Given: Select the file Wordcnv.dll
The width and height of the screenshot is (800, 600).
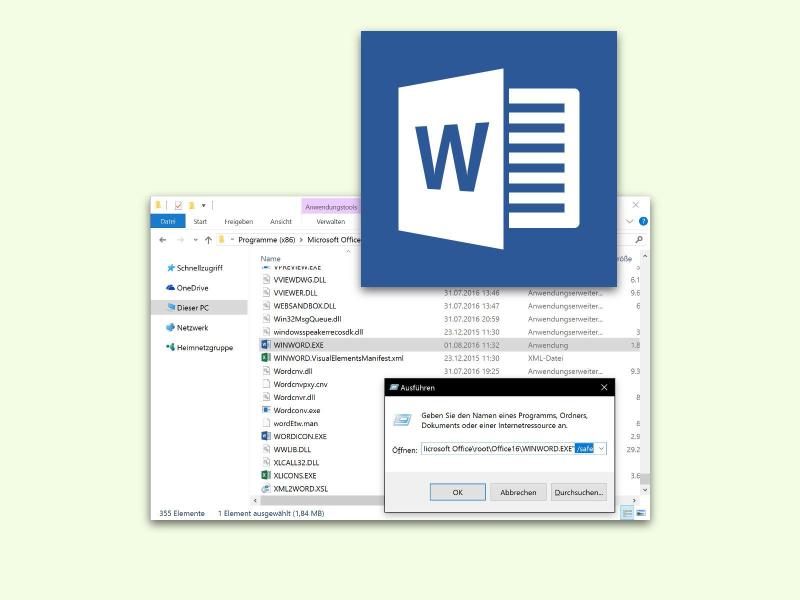Looking at the screenshot, I should [x=292, y=371].
